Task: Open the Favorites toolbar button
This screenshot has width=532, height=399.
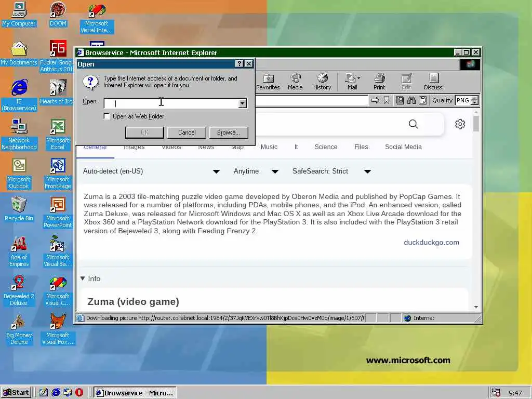Action: pos(268,82)
